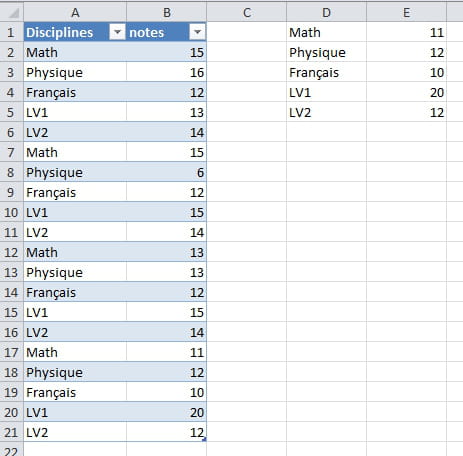Screen dimensions: 463x456
Task: Select row 21 header
Action: coord(11,432)
